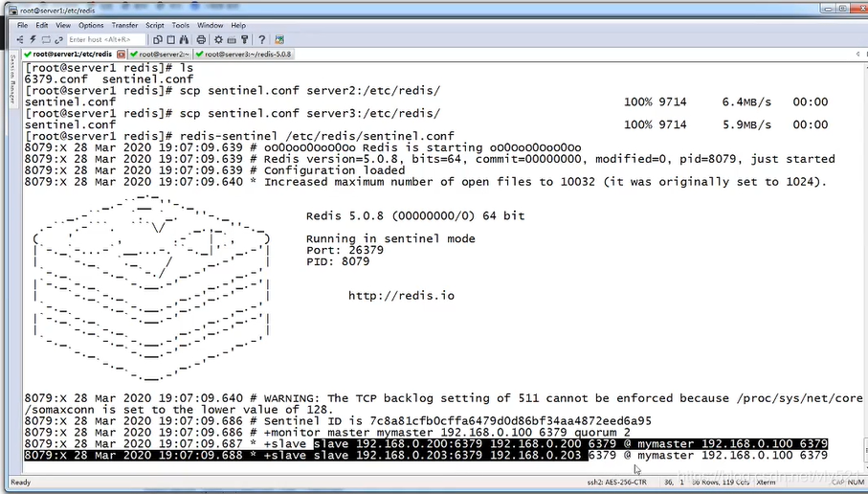Click the 'Redis 5.0.8 (00000000/0) 64 bit' line

(415, 216)
